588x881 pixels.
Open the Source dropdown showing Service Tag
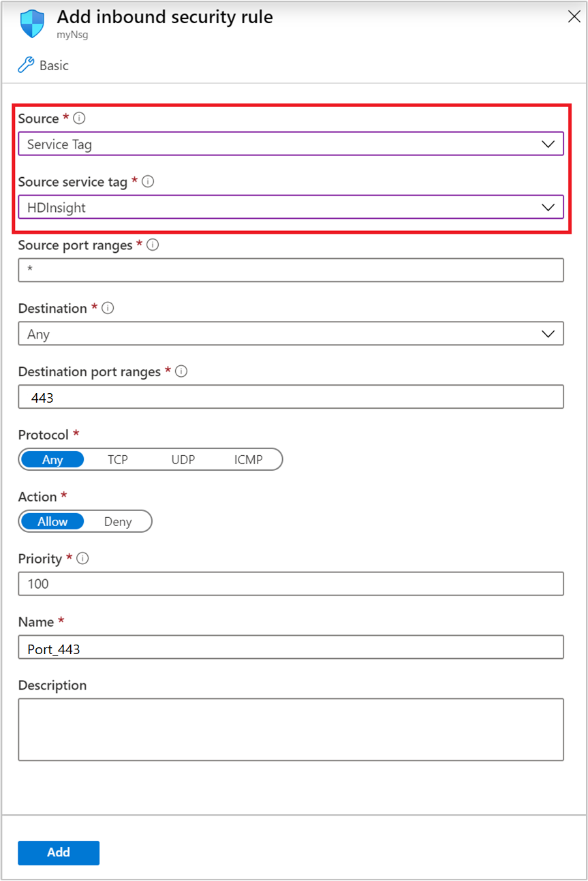[x=290, y=144]
